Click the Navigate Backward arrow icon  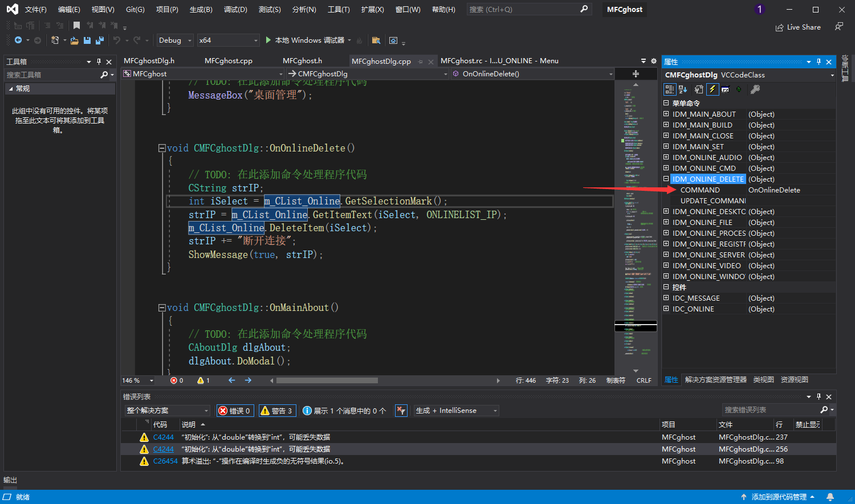pyautogui.click(x=18, y=40)
